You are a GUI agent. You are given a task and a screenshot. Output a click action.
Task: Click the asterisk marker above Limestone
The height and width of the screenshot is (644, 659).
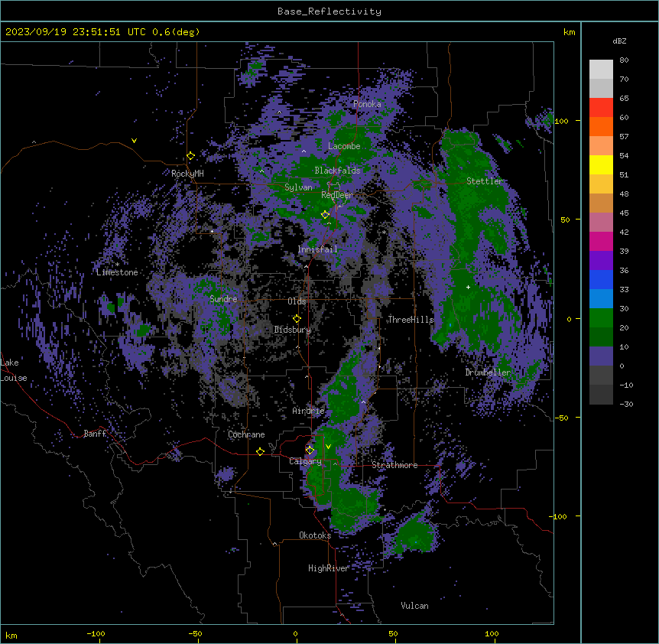[117, 265]
